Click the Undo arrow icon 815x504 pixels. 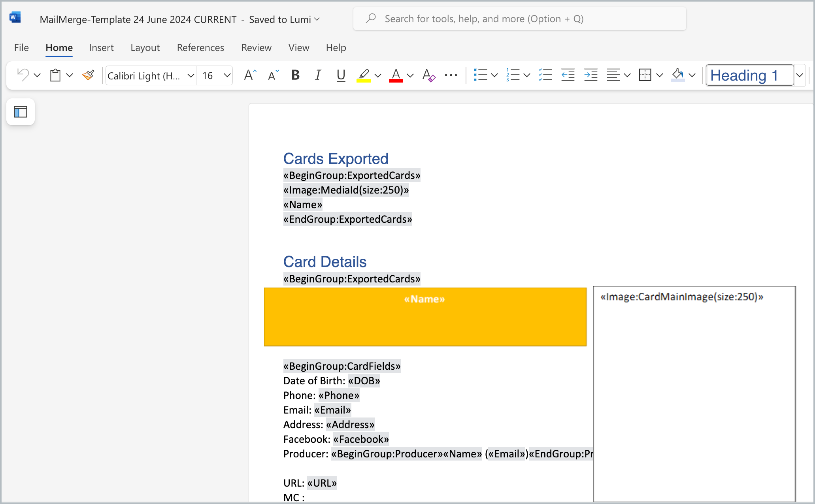23,75
